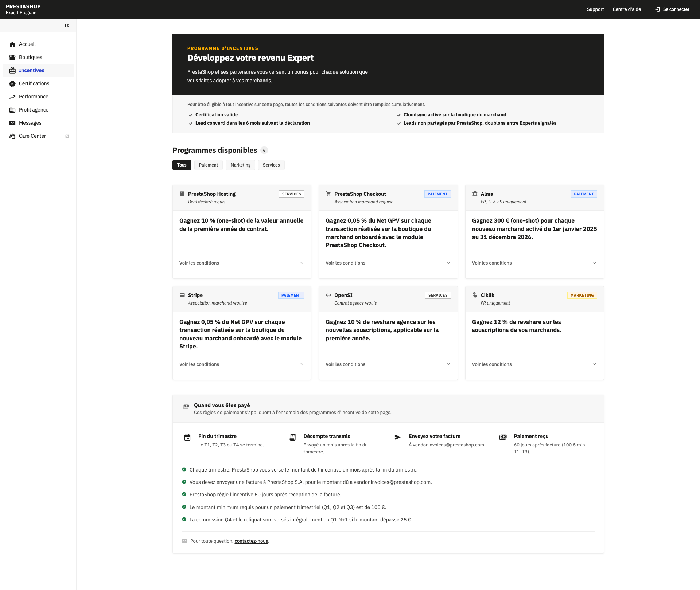Viewport: 700px width, 590px height.
Task: Click the SERVICES tag on PrestaShop Hosting
Action: [292, 194]
